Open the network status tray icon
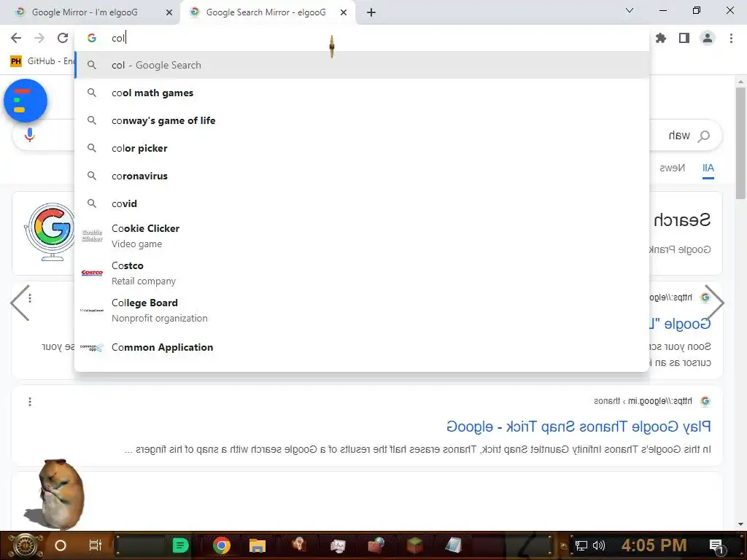The height and width of the screenshot is (560, 747). point(581,545)
